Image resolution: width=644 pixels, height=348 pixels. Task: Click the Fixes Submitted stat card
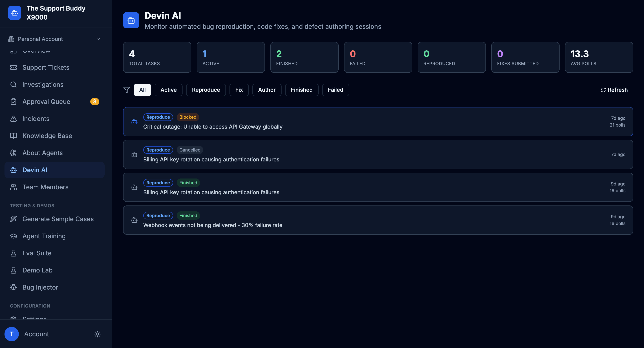coord(525,57)
